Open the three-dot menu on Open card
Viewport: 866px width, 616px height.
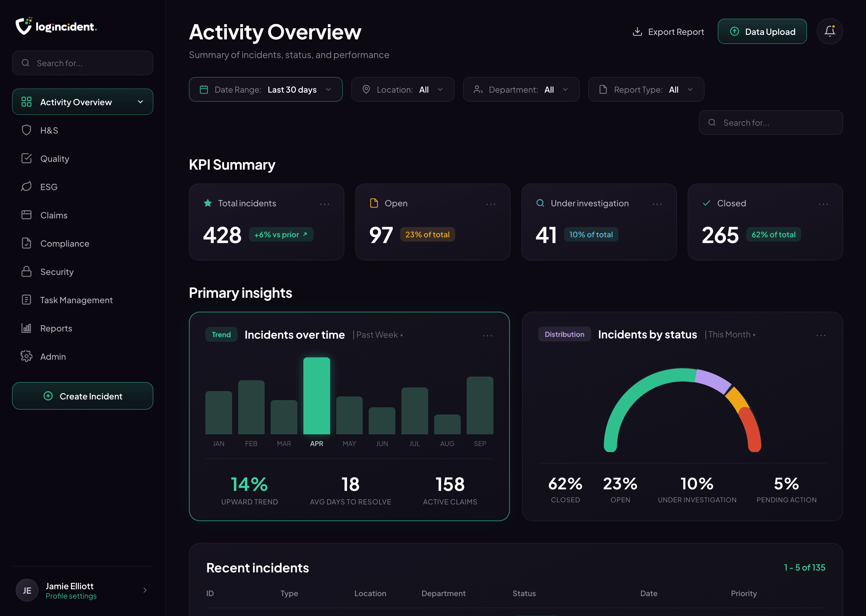coord(491,204)
